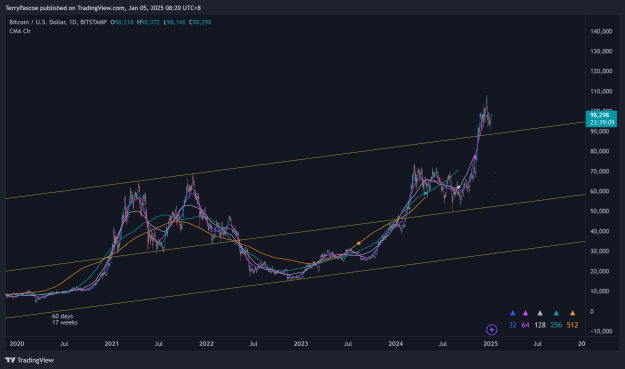
Task: Click the candle countdown 23:39:09
Action: (x=602, y=123)
